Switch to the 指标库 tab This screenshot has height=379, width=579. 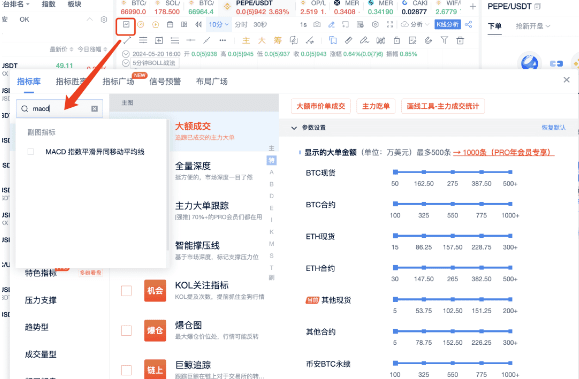click(x=29, y=82)
